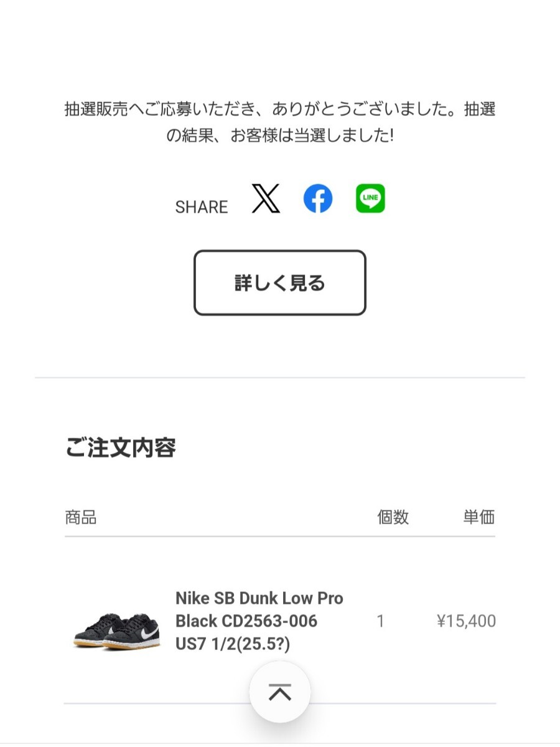This screenshot has height=747, width=560.
Task: Click the 個数 column header
Action: coord(393,517)
